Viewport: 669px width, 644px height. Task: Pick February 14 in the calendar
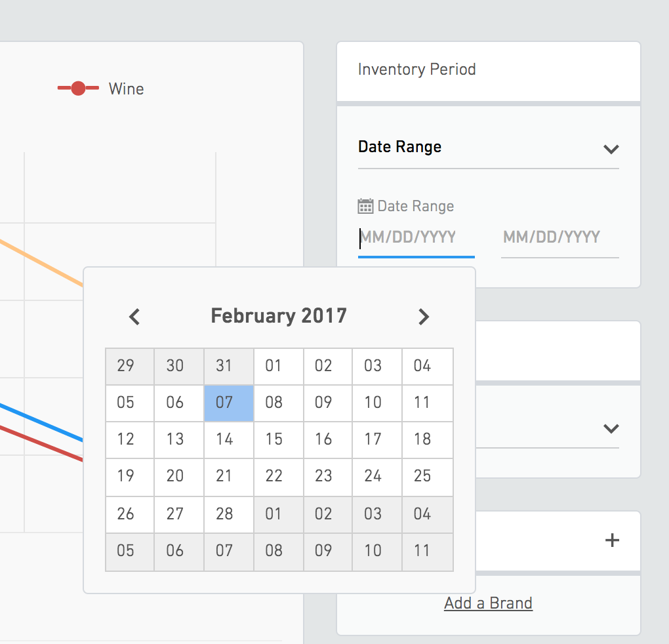coord(224,439)
